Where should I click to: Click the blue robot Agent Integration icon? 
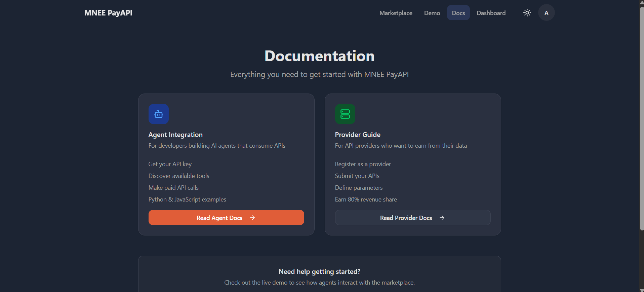pyautogui.click(x=159, y=114)
